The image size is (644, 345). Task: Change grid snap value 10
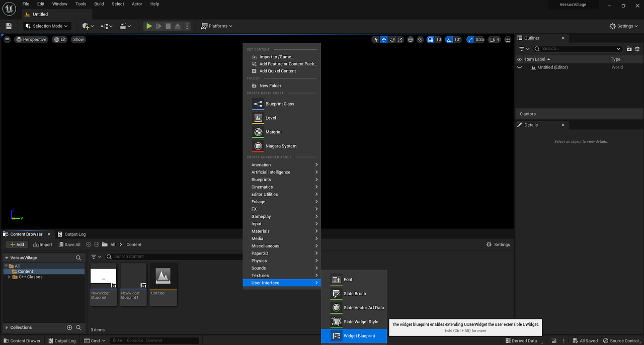point(439,40)
